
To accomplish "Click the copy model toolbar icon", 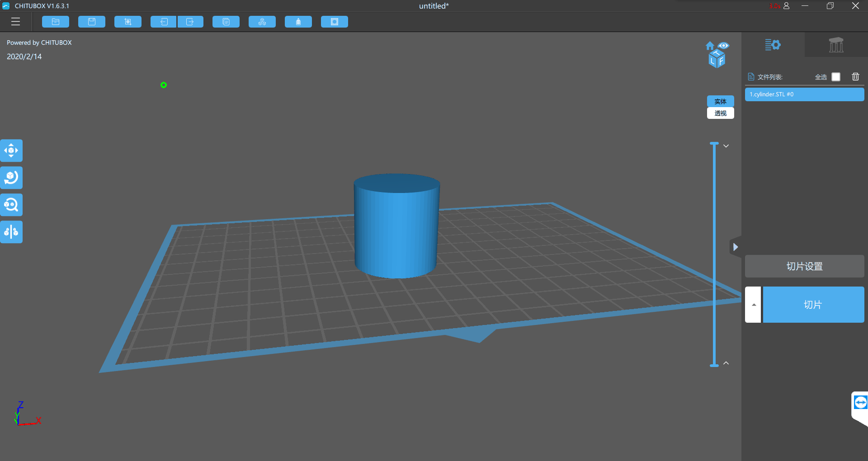I will pos(226,22).
